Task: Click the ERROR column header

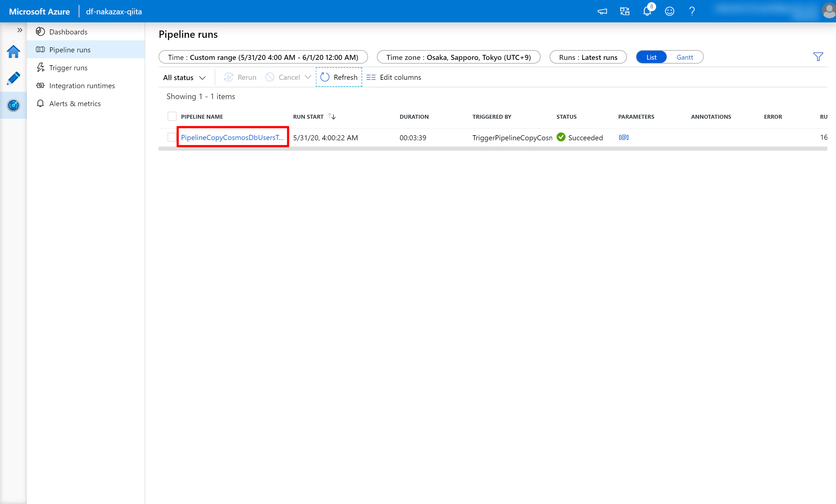Action: click(x=773, y=116)
